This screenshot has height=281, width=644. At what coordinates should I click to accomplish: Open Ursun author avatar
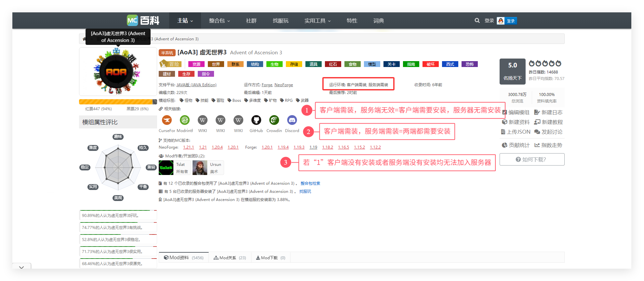pos(200,167)
